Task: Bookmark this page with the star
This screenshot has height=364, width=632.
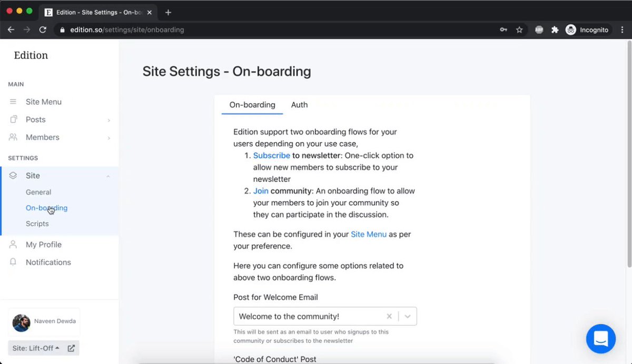Action: click(519, 30)
